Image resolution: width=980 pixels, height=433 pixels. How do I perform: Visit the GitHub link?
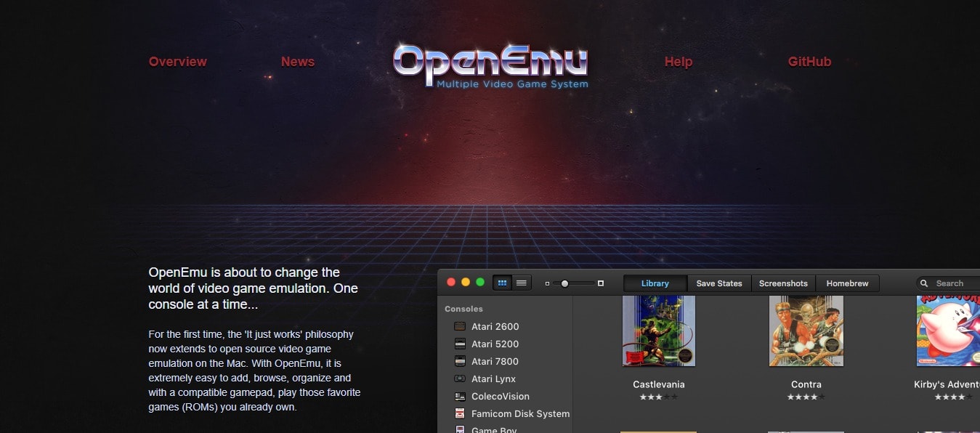coord(809,62)
